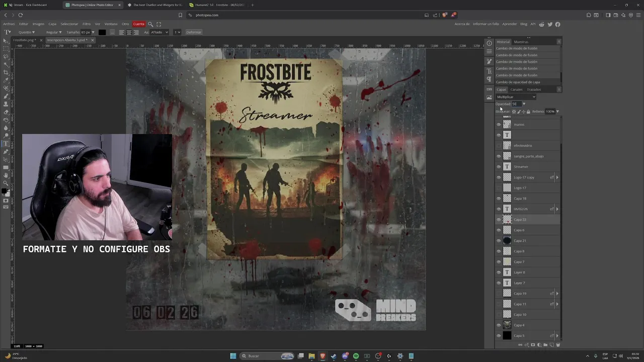Switch to the Trazados tab
Screen dimensions: 644x362
click(x=534, y=89)
